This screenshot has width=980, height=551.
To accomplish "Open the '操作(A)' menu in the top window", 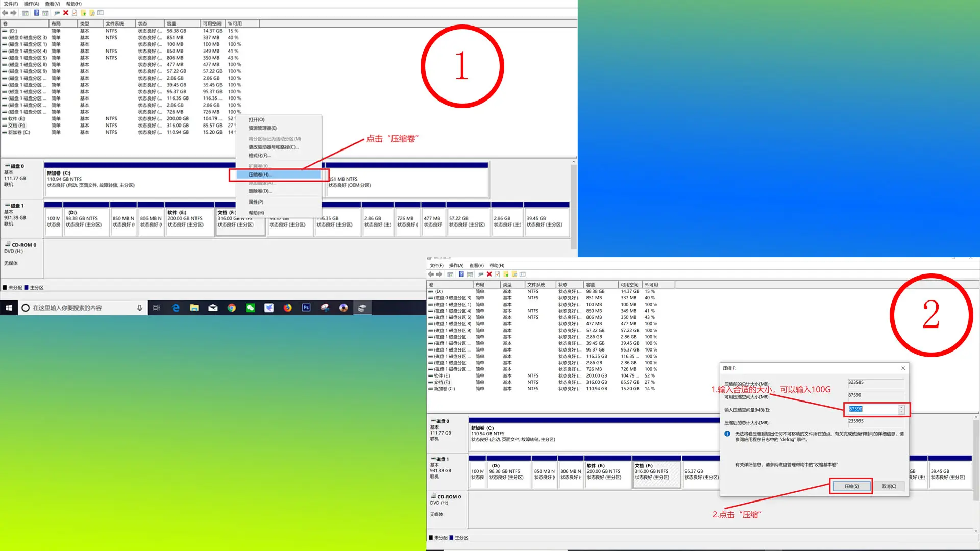I will (x=31, y=4).
